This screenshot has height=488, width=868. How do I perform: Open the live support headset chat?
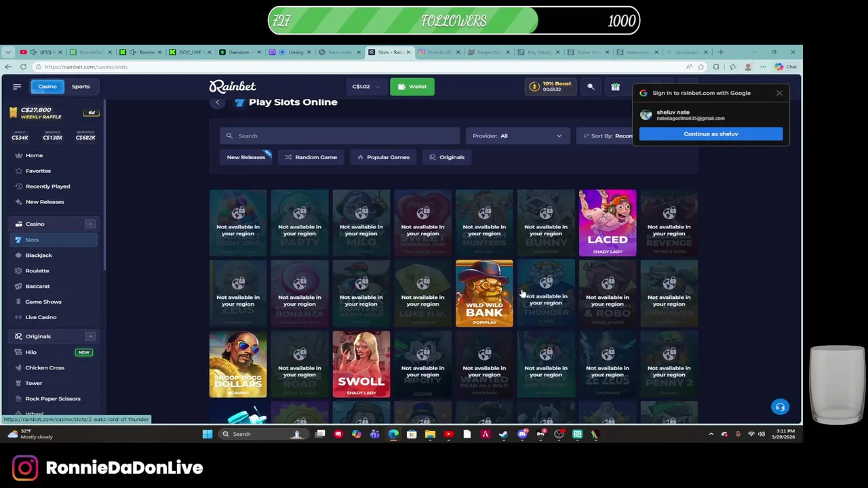(780, 407)
